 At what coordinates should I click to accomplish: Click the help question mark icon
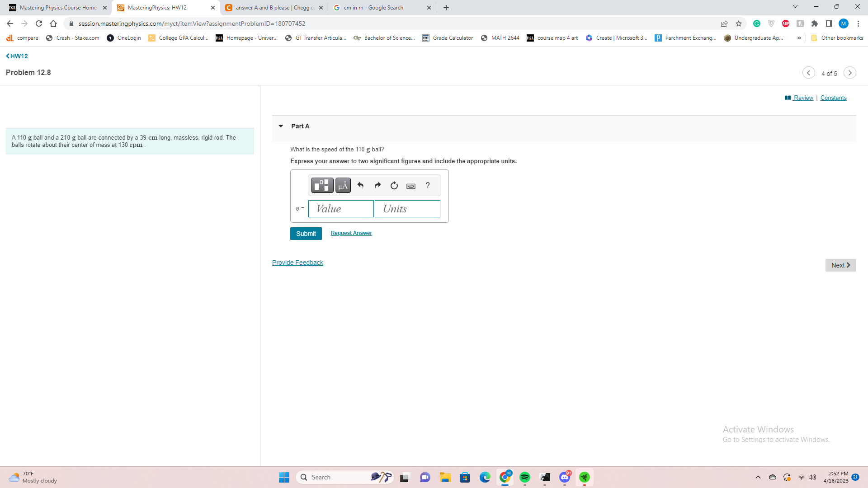coord(428,185)
